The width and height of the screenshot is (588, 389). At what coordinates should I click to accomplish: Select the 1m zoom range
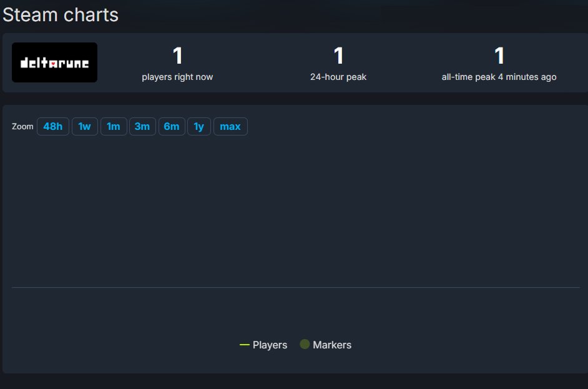[114, 126]
